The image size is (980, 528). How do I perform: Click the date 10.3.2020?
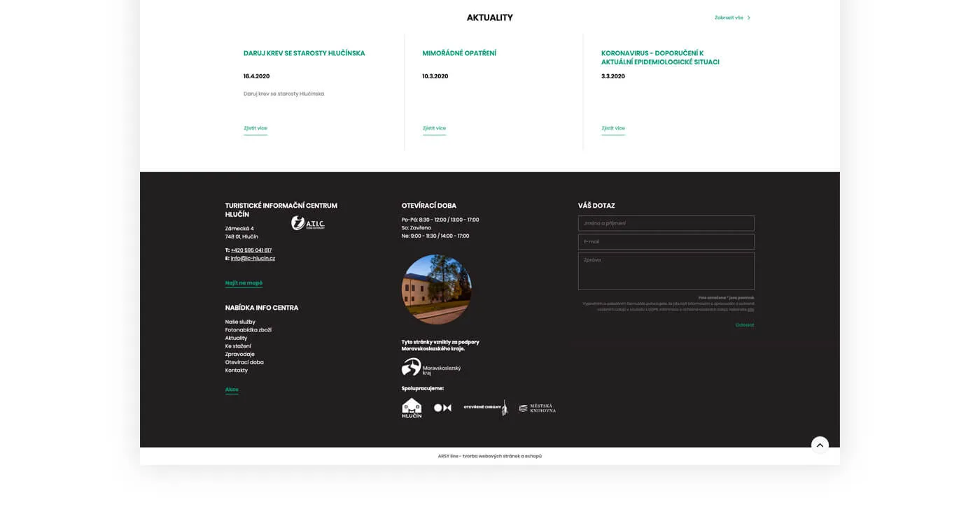click(435, 76)
